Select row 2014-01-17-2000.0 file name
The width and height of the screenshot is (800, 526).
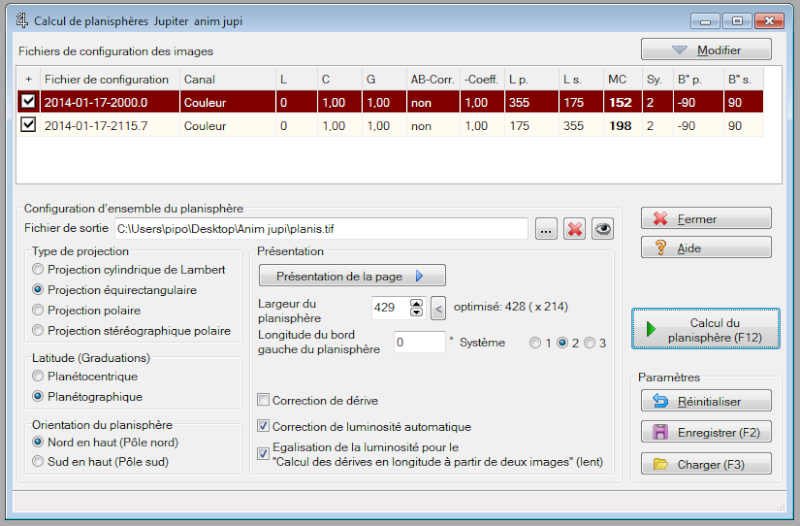(96, 103)
